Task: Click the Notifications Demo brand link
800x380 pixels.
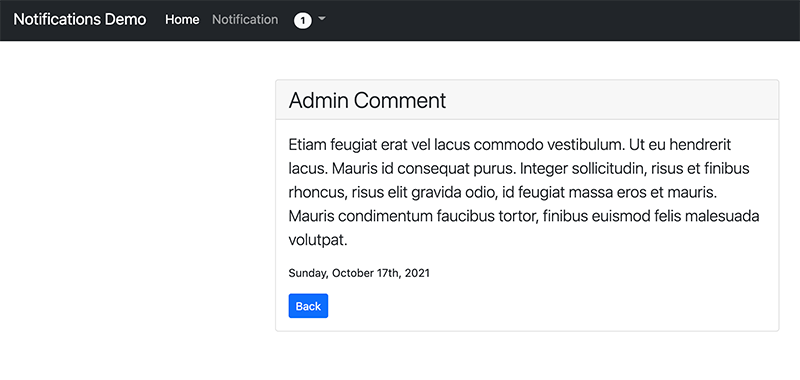Action: coord(80,19)
